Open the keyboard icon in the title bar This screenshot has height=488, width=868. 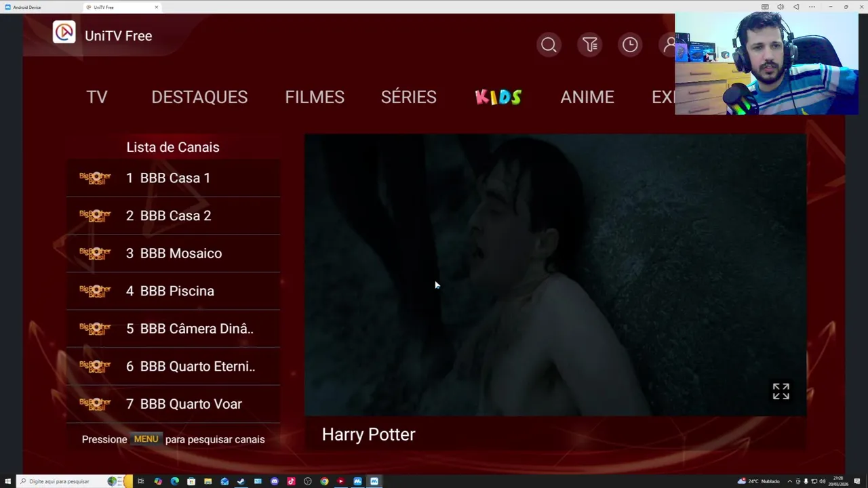coord(765,7)
